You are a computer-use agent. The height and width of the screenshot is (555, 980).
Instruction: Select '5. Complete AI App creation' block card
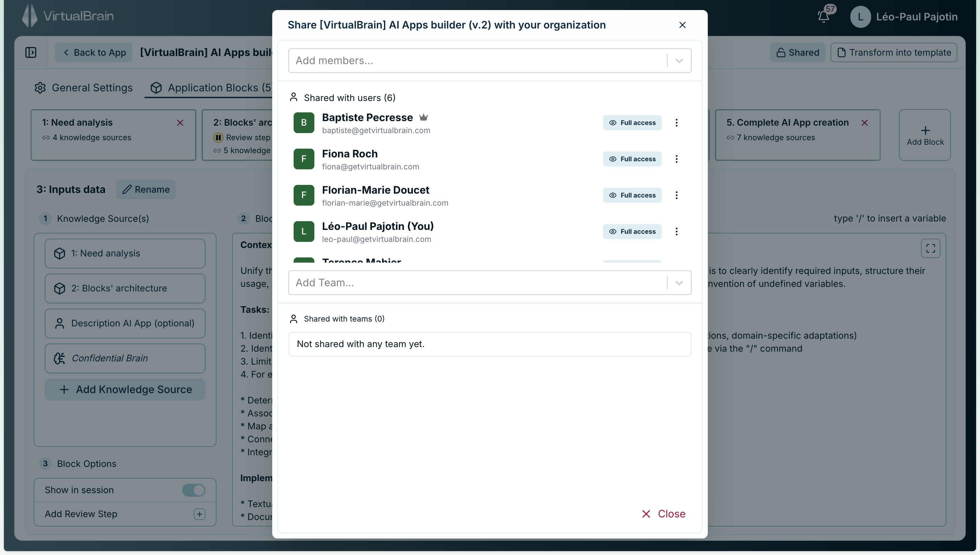point(797,135)
